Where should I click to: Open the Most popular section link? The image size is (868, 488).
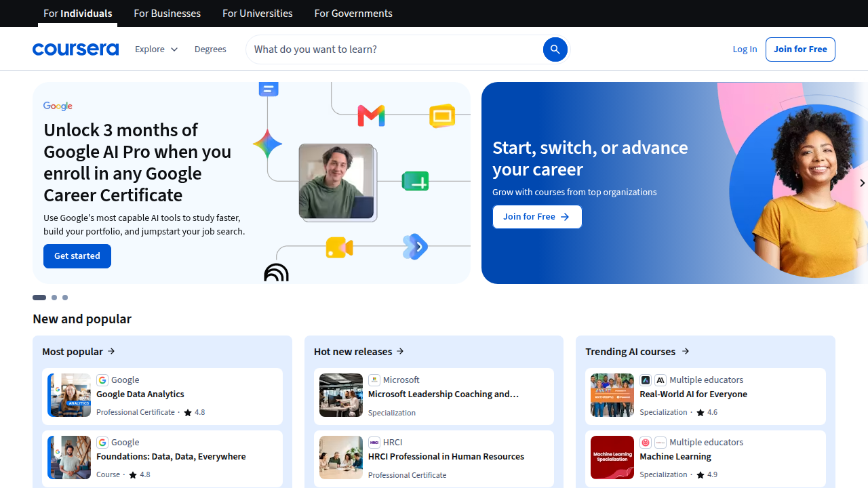point(79,351)
